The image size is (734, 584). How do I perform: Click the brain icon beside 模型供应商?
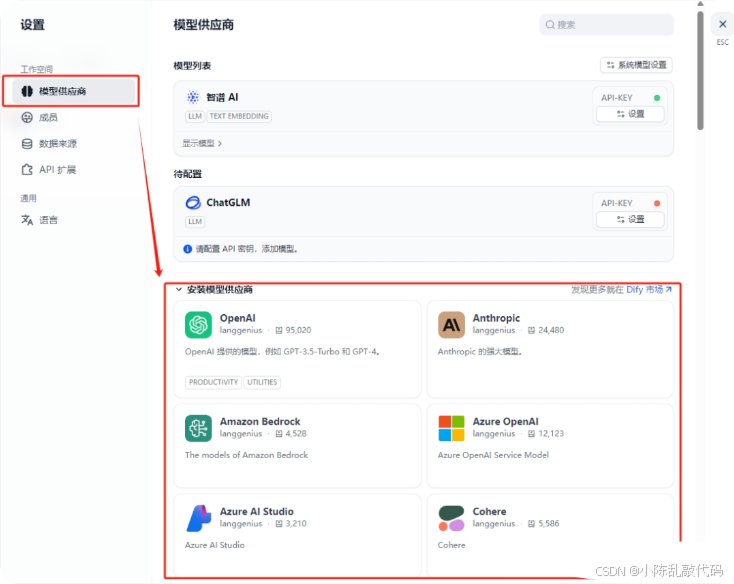tap(27, 91)
